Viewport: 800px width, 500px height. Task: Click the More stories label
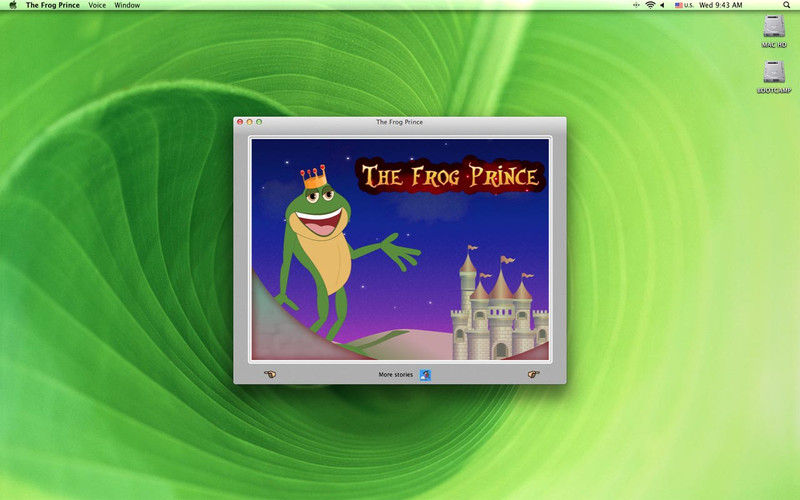tap(395, 375)
